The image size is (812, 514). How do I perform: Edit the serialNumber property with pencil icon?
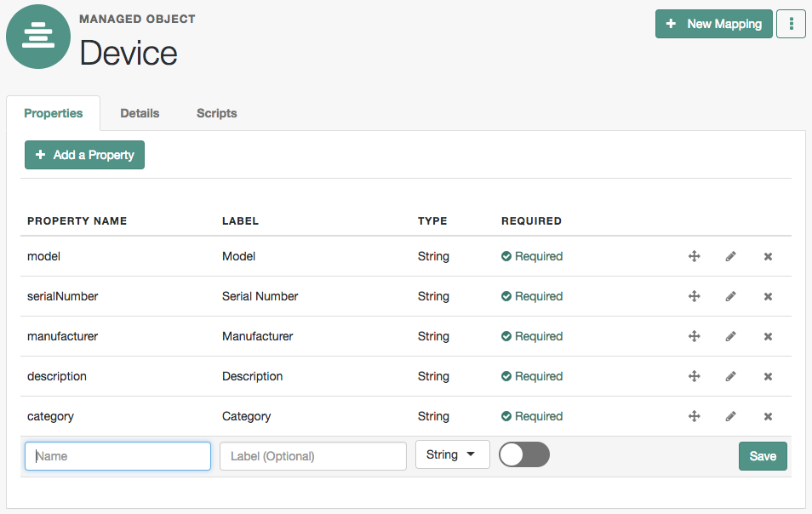730,296
